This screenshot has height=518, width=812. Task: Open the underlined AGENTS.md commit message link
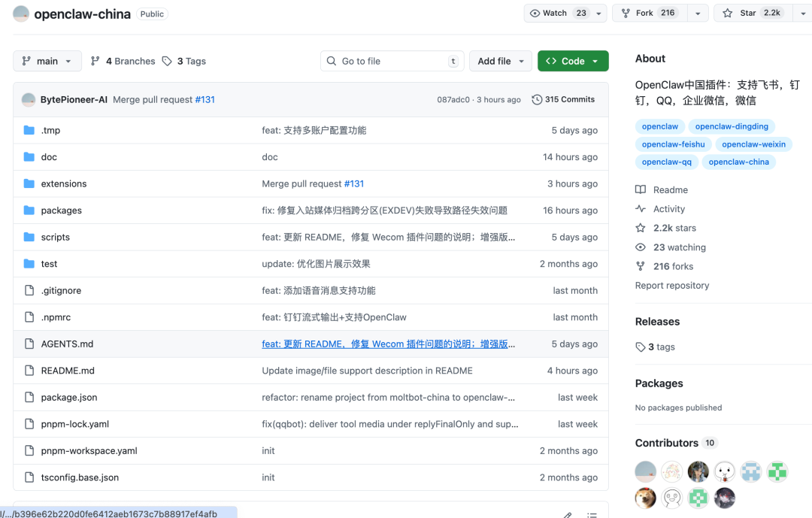coord(388,344)
